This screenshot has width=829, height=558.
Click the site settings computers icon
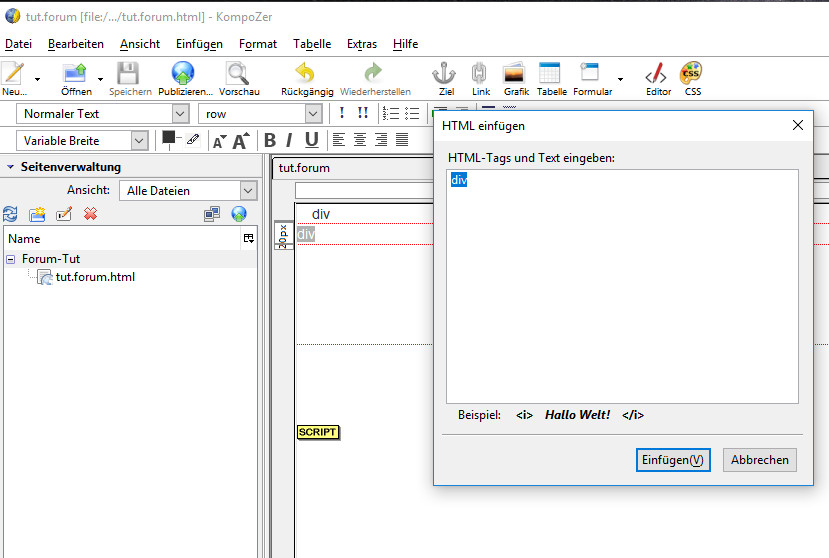click(212, 214)
